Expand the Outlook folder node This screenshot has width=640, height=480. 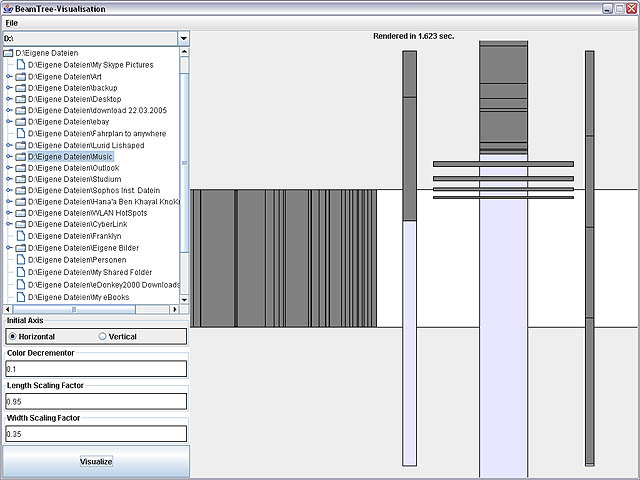point(9,168)
